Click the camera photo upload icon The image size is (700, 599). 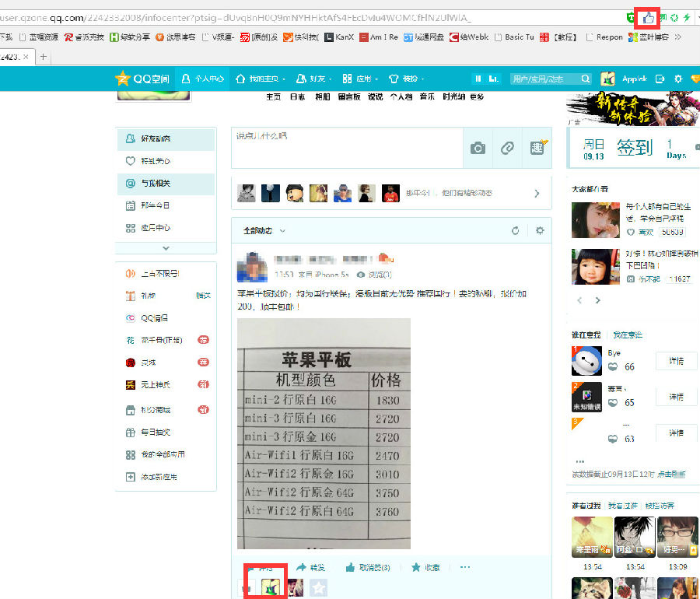point(478,148)
